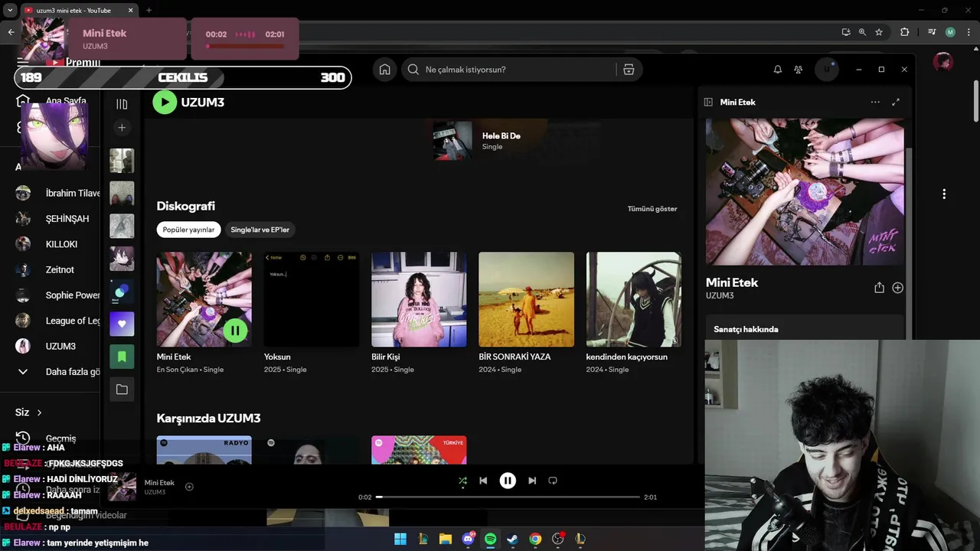Expand Now Playing panel to full screen
980x551 pixels.
pyautogui.click(x=896, y=102)
